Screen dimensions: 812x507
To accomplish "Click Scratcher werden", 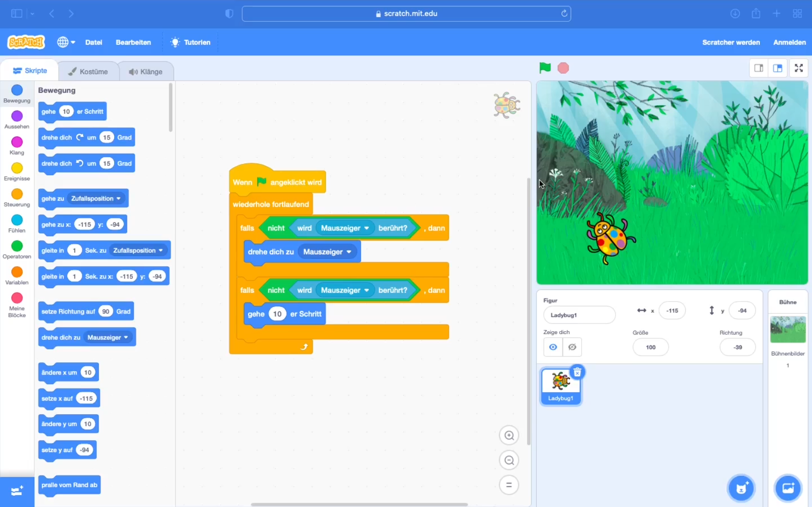I will [x=731, y=42].
